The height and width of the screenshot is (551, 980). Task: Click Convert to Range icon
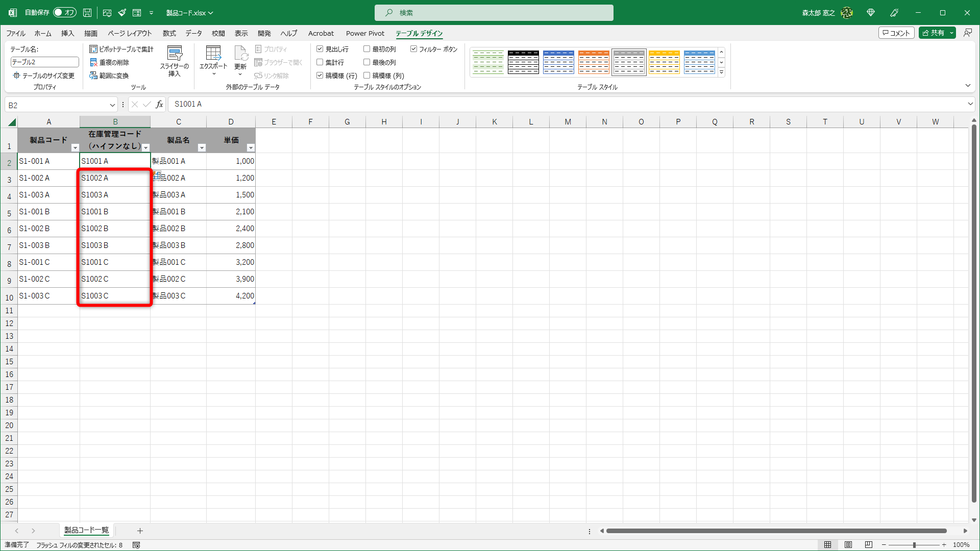pyautogui.click(x=94, y=76)
